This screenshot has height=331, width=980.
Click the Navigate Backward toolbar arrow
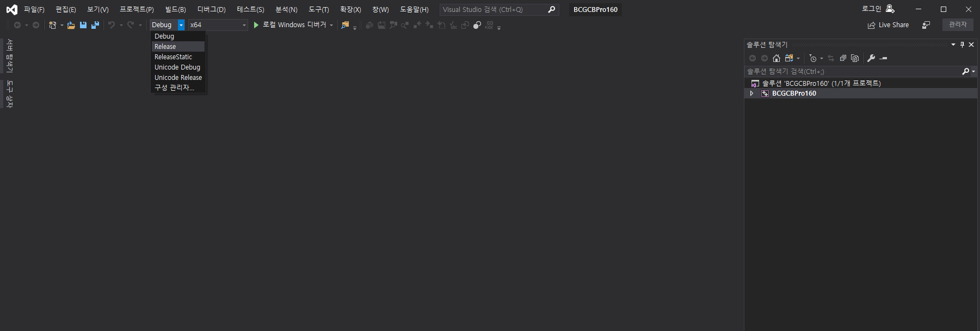click(x=17, y=25)
